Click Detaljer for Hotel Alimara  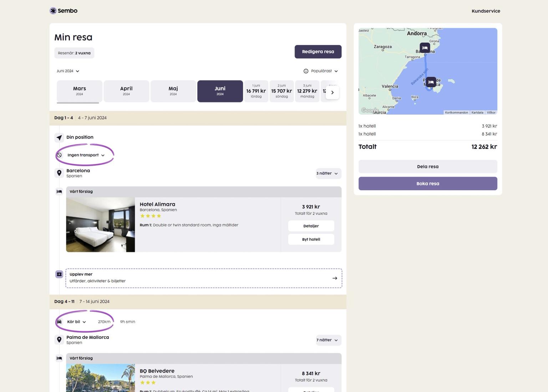[311, 226]
